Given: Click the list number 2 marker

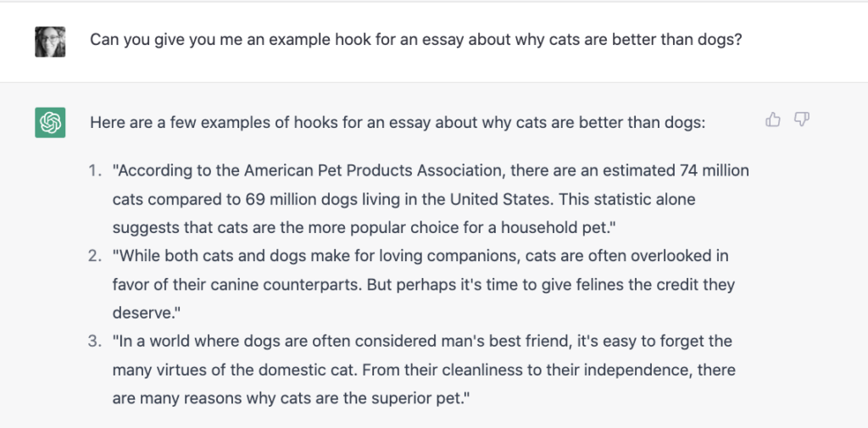Looking at the screenshot, I should pos(95,256).
